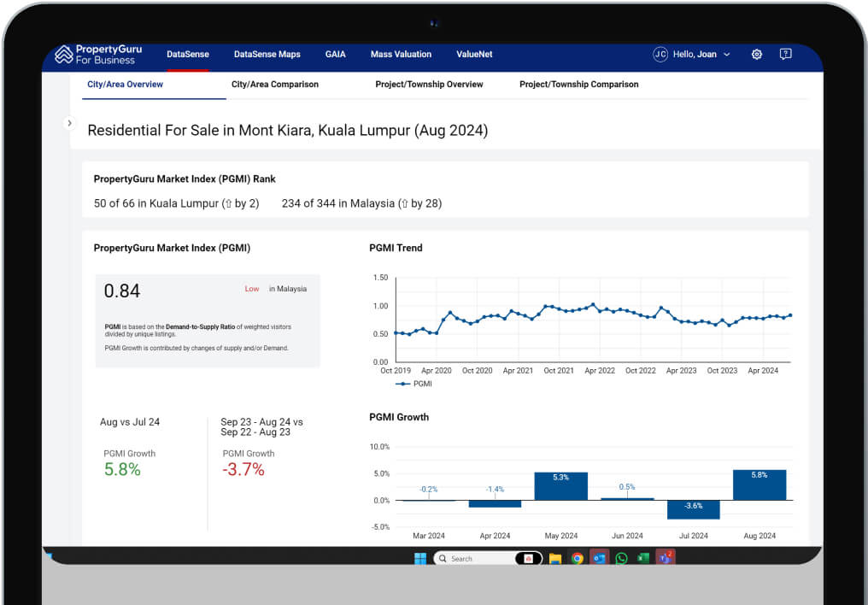The image size is (868, 605).
Task: Click the PropertyGuru For Business logo
Action: 98,54
